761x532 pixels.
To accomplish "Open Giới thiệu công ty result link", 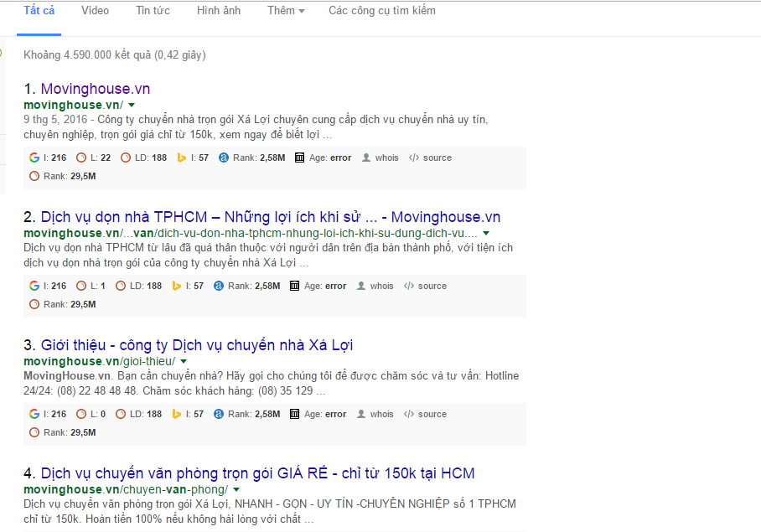I will click(197, 345).
